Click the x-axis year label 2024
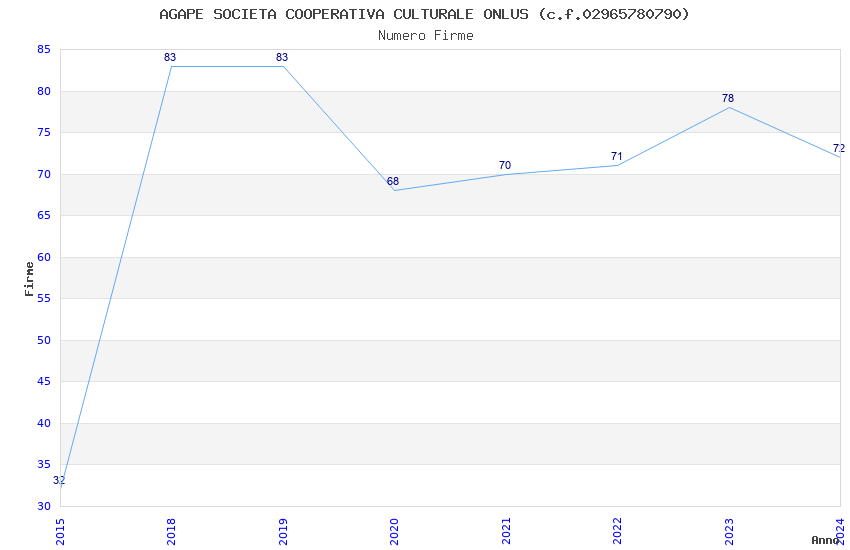The width and height of the screenshot is (850, 550). [x=841, y=532]
